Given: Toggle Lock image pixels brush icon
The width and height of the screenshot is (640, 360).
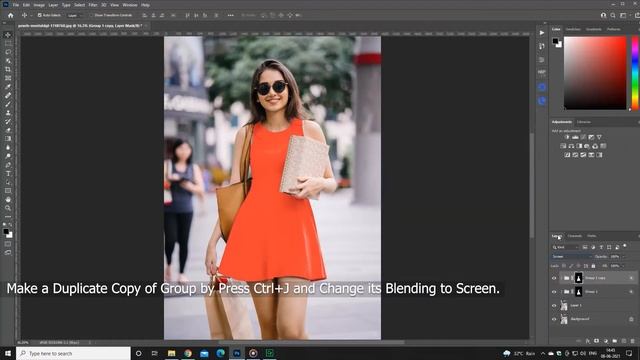Looking at the screenshot, I should tap(571, 266).
